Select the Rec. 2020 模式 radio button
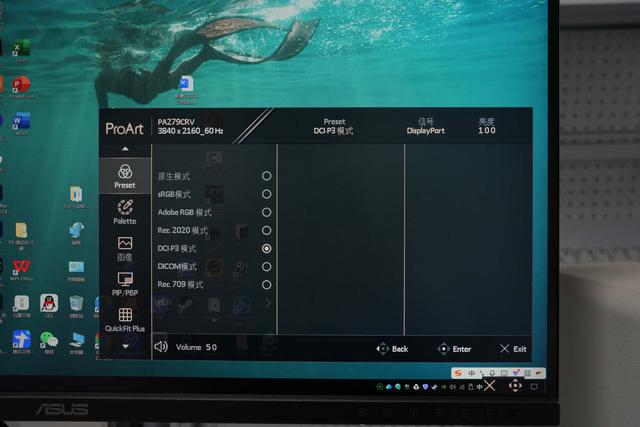This screenshot has height=427, width=640. [267, 231]
